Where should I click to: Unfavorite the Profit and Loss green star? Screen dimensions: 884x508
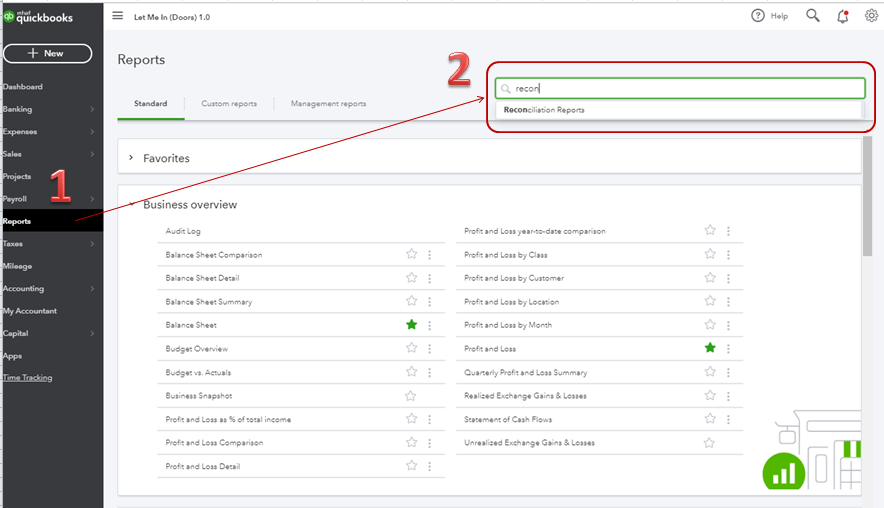710,348
